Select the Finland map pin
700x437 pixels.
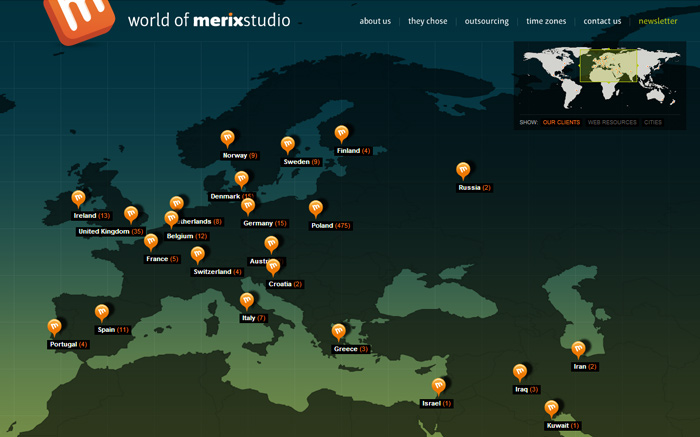pyautogui.click(x=342, y=134)
